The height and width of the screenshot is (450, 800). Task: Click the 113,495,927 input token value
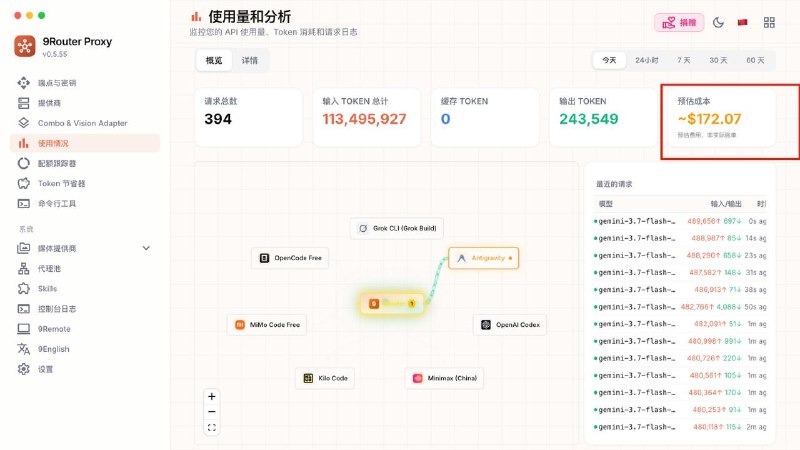click(364, 119)
